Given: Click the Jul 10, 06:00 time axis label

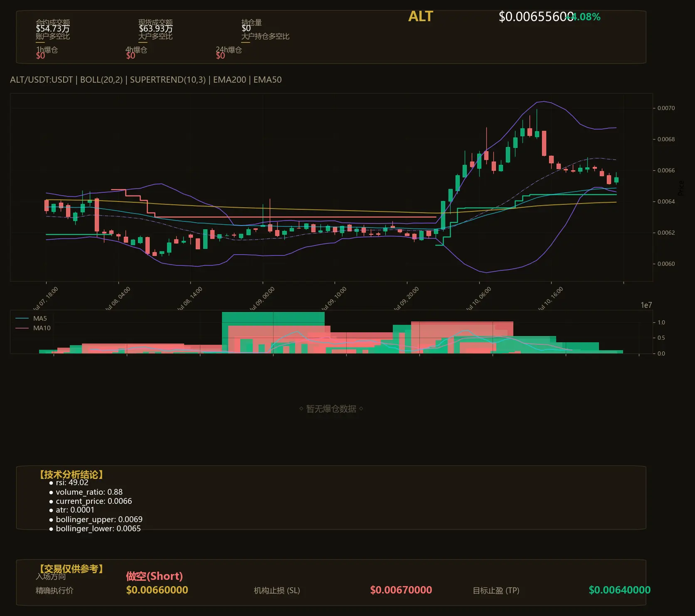Looking at the screenshot, I should [x=478, y=299].
